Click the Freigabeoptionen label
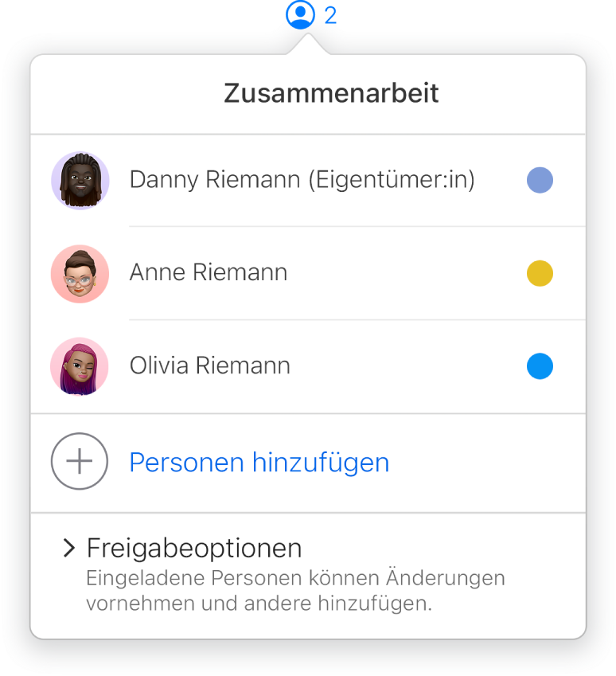The width and height of the screenshot is (616, 676). tap(194, 547)
